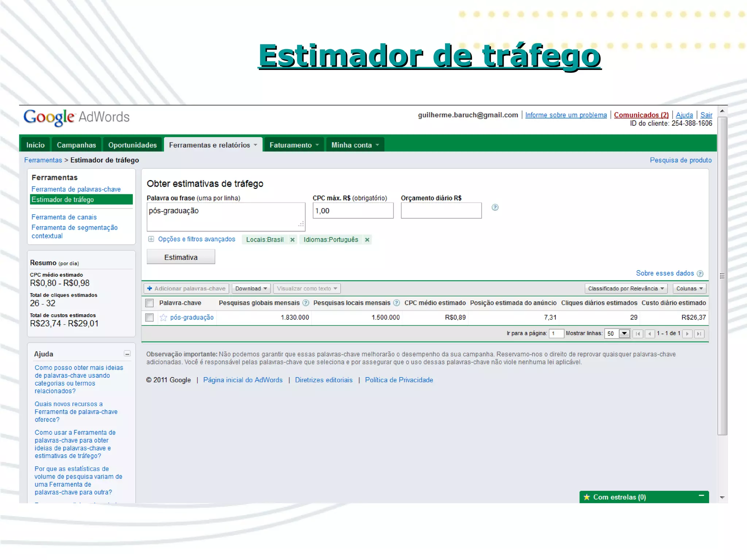Open Informe sobre um problema link
747x560 pixels.
click(x=566, y=115)
